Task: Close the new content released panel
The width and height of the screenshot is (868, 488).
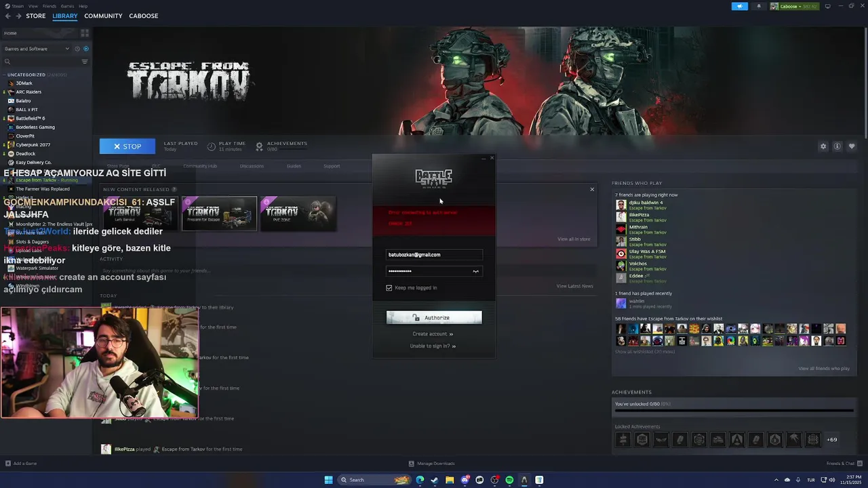Action: pos(592,189)
